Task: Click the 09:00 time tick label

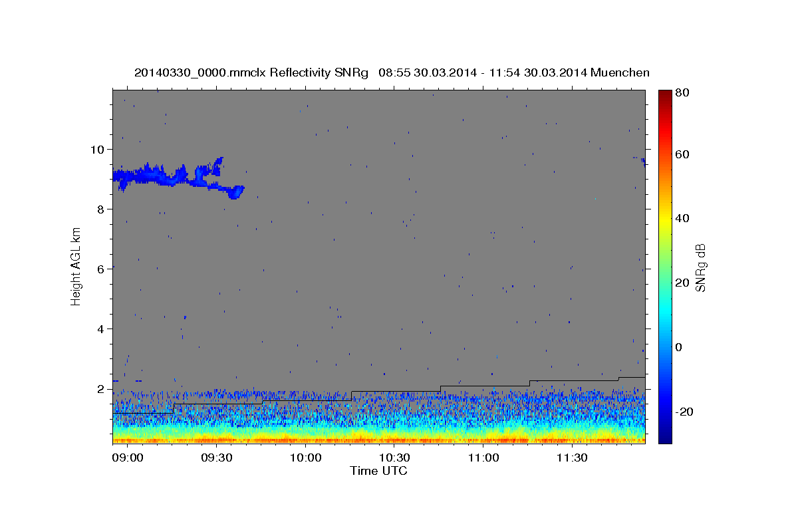Action: (128, 458)
